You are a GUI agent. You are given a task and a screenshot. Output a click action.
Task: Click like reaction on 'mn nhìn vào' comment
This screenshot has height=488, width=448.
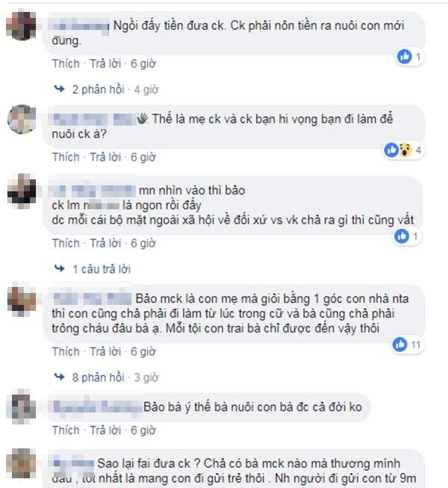pyautogui.click(x=402, y=236)
